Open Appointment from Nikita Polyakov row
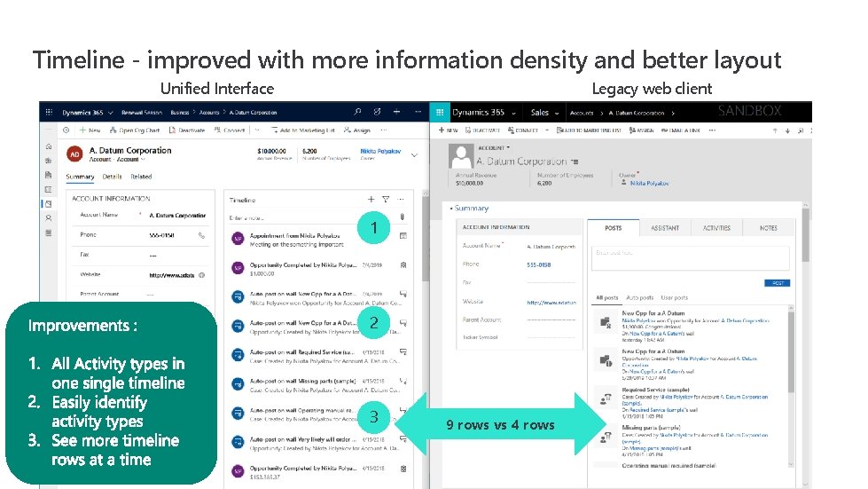Viewport: 868px width, 489px height. [318, 240]
